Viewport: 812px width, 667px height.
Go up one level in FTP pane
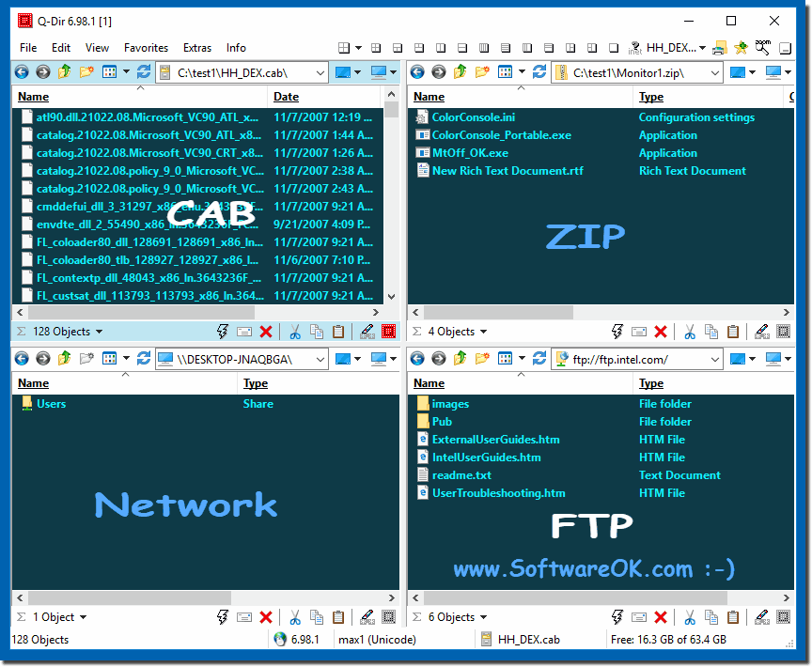click(x=461, y=358)
